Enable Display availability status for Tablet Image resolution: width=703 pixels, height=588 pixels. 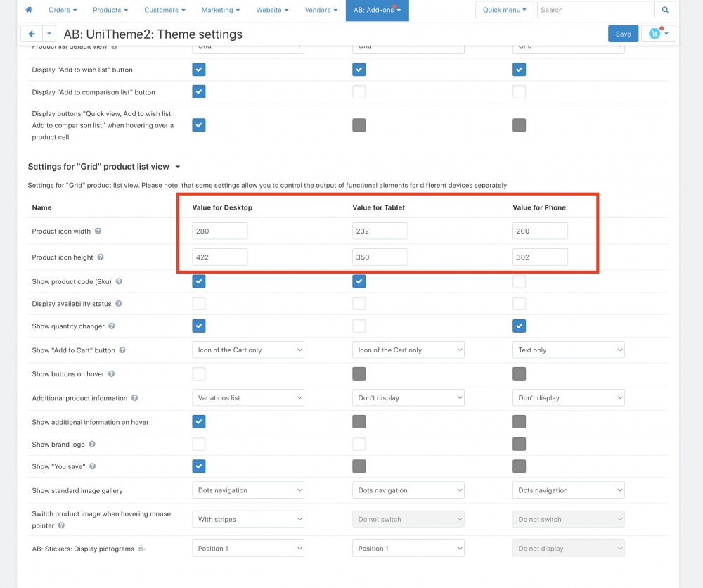click(359, 304)
